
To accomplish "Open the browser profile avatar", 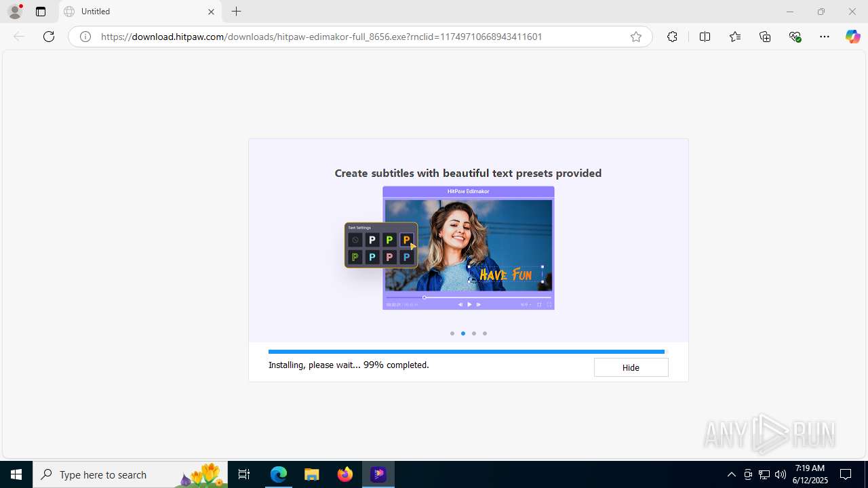I will [15, 12].
